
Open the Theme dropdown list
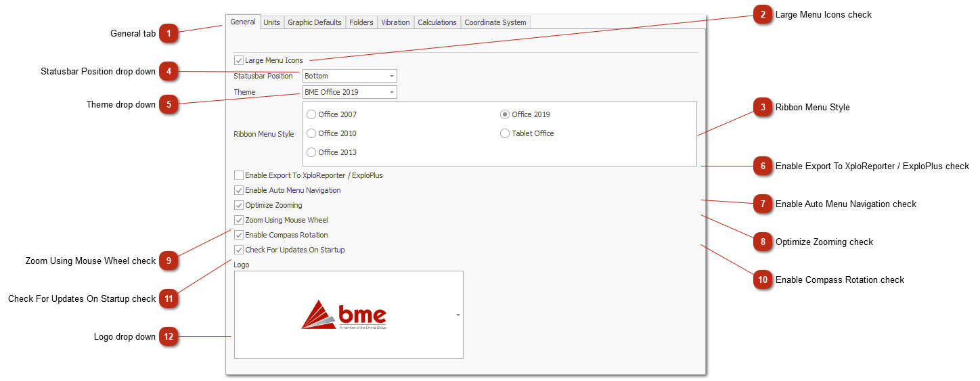tap(391, 92)
